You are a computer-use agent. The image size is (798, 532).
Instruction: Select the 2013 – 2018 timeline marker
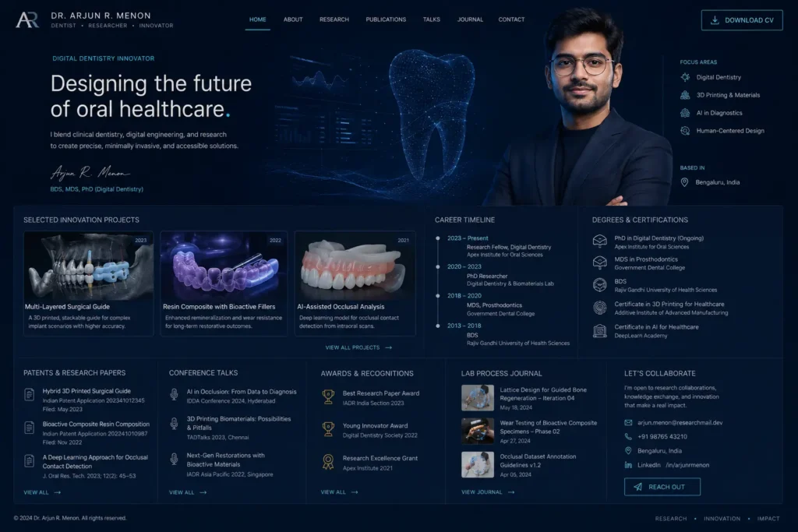[x=438, y=326]
